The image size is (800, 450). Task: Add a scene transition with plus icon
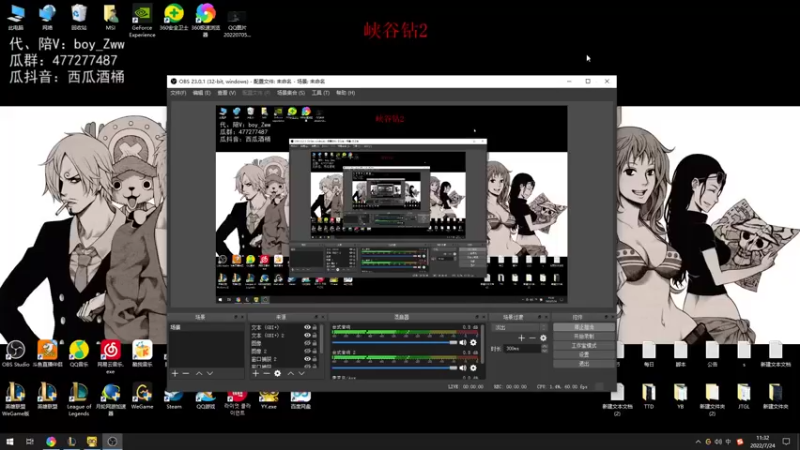[521, 338]
